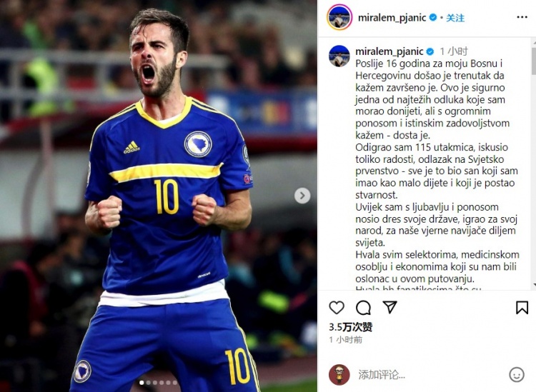Image resolution: width=536 pixels, height=392 pixels.
Task: Click the header profile picture with story ring
Action: (x=339, y=17)
